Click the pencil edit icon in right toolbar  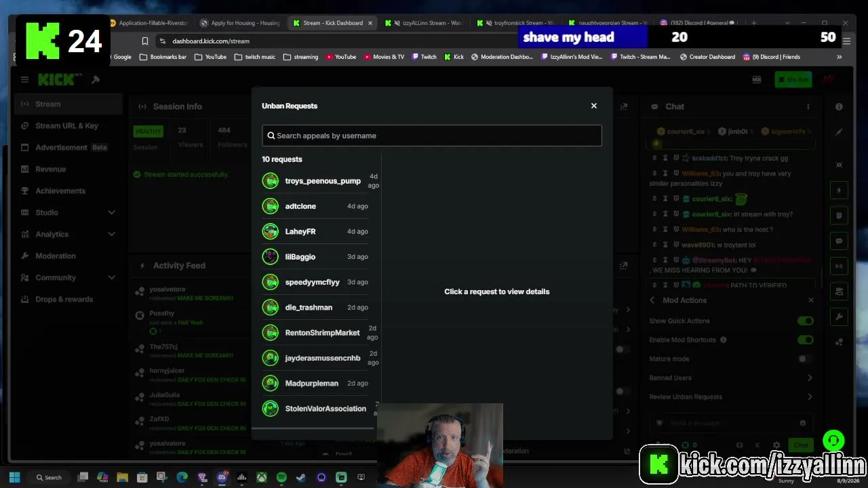839,132
